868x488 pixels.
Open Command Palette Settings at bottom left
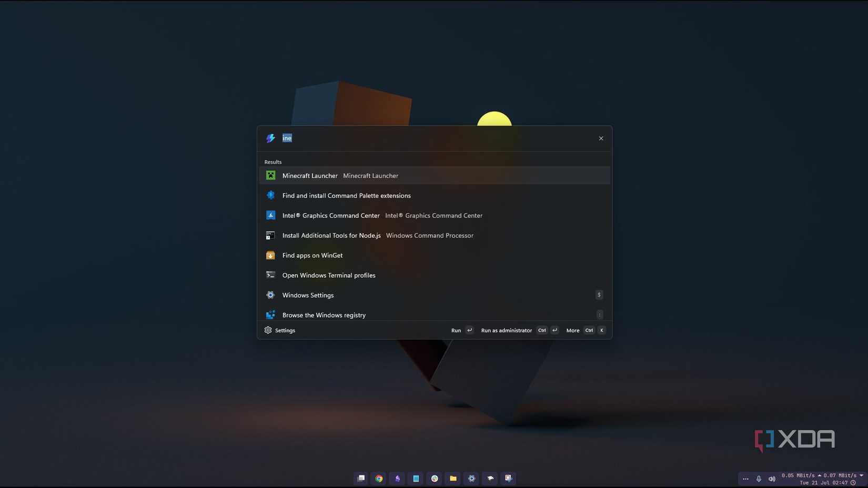pyautogui.click(x=280, y=330)
